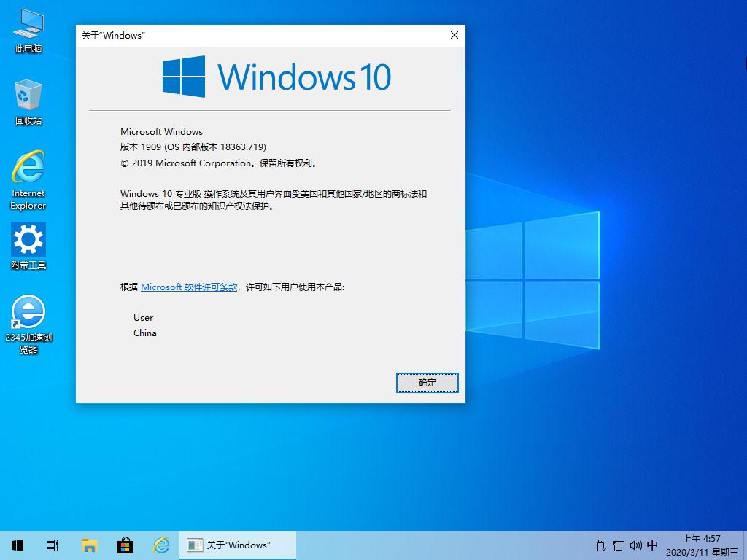Switch the 中 input method indicator
This screenshot has height=560, width=747.
pyautogui.click(x=653, y=545)
